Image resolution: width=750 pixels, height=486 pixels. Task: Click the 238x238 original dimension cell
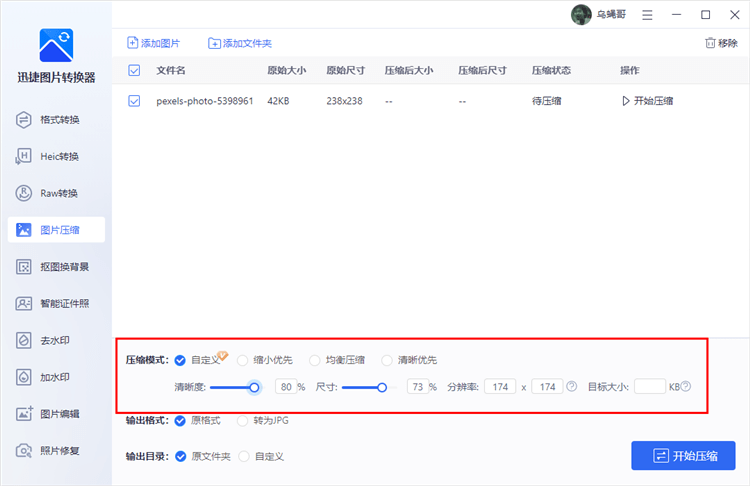tap(344, 101)
